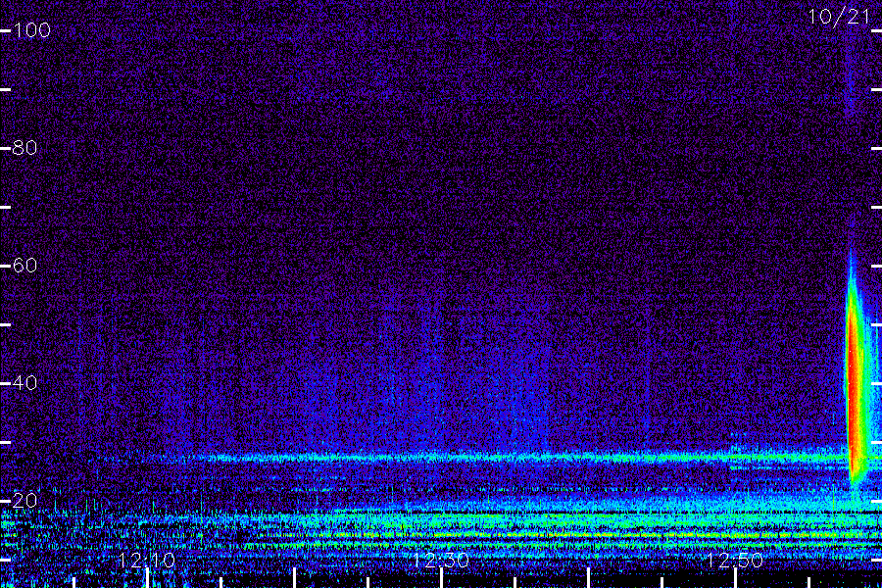Click the 40 frequency axis label
Image resolution: width=882 pixels, height=588 pixels.
click(24, 383)
